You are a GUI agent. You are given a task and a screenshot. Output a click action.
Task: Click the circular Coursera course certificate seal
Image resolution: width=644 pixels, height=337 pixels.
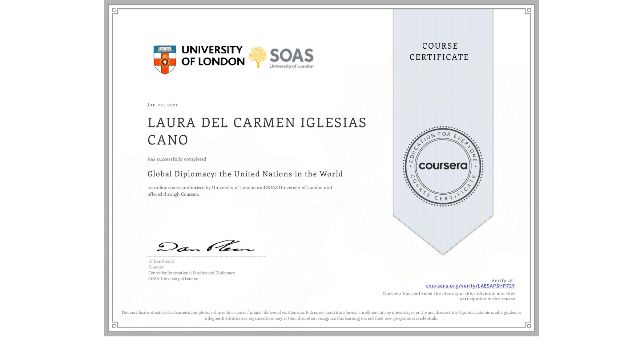443,166
